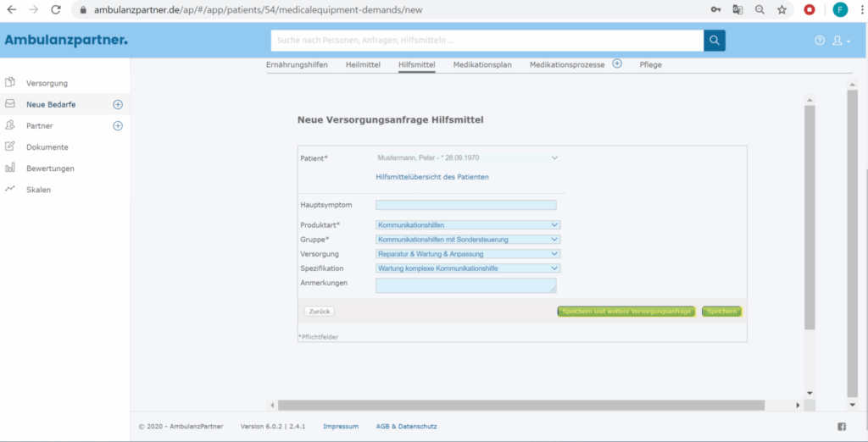Open the Produktart dropdown

(x=468, y=225)
